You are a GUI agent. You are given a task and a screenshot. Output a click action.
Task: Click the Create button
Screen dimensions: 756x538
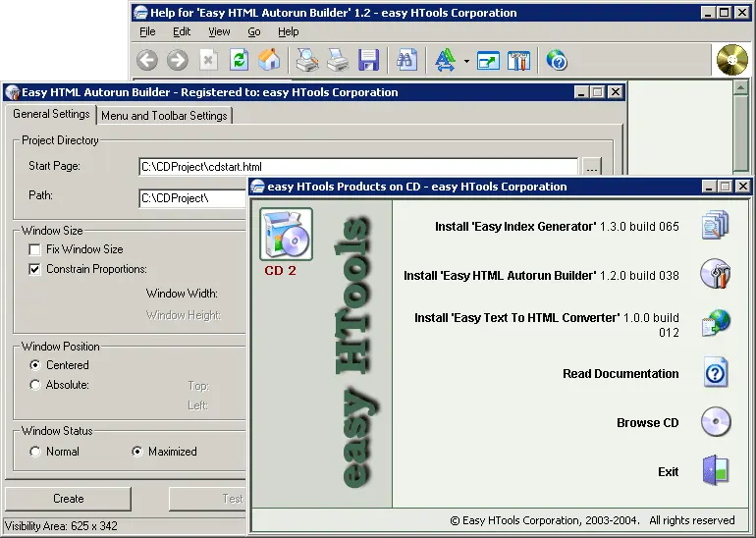68,499
